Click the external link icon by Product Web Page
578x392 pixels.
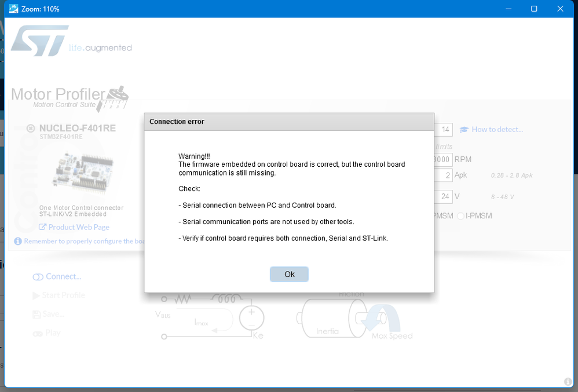pos(43,227)
